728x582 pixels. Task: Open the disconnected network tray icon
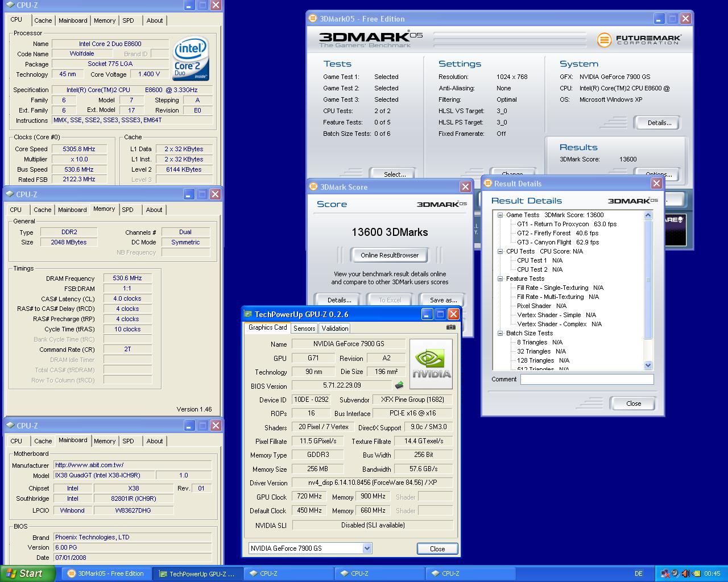click(665, 573)
